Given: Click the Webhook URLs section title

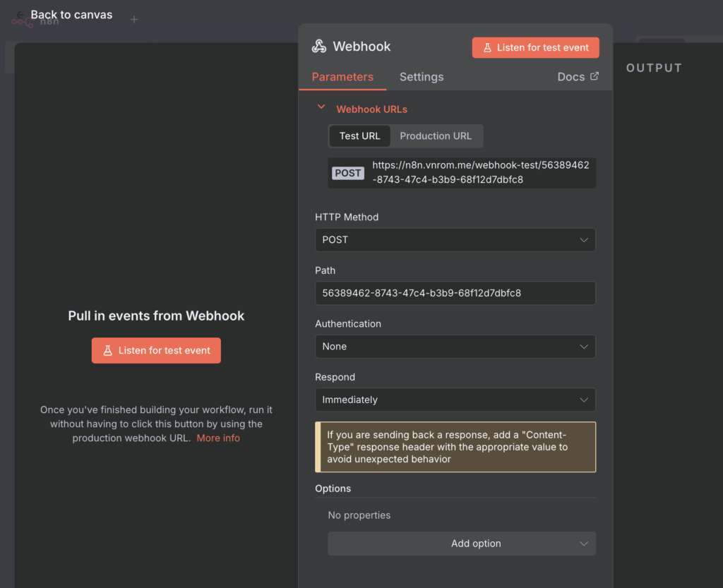Looking at the screenshot, I should (x=371, y=109).
